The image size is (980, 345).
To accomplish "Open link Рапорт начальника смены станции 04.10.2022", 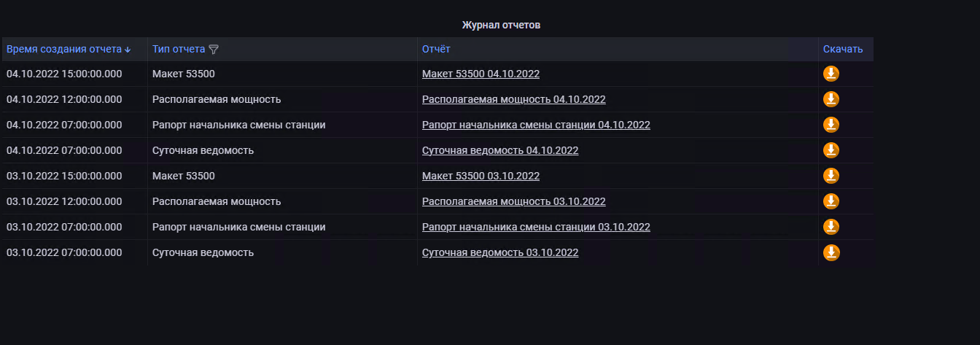I will (536, 125).
